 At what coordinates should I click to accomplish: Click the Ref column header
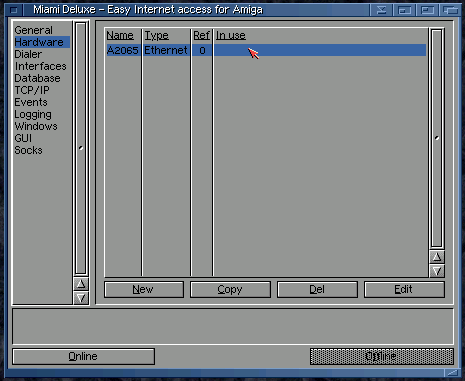tap(201, 35)
